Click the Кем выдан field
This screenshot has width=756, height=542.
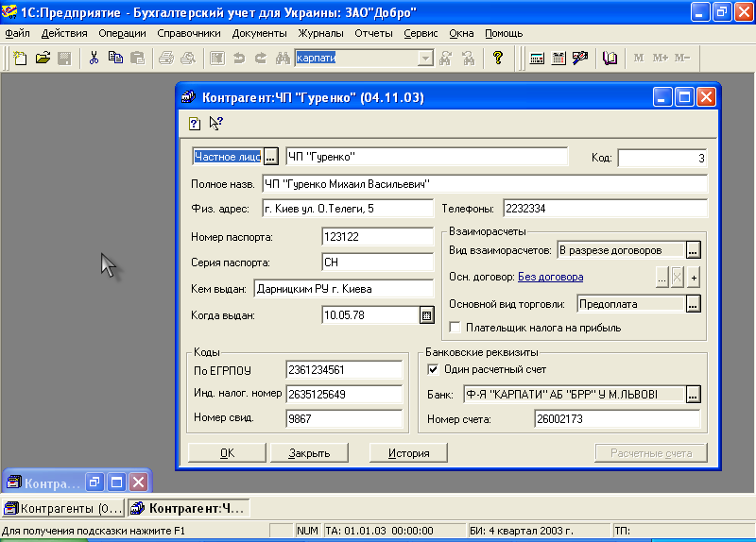(x=343, y=289)
